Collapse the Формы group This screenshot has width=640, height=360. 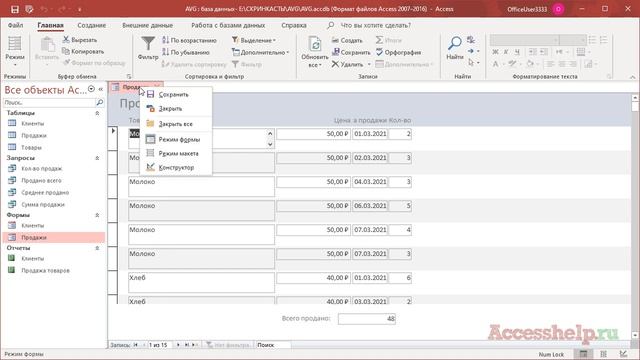tap(97, 215)
